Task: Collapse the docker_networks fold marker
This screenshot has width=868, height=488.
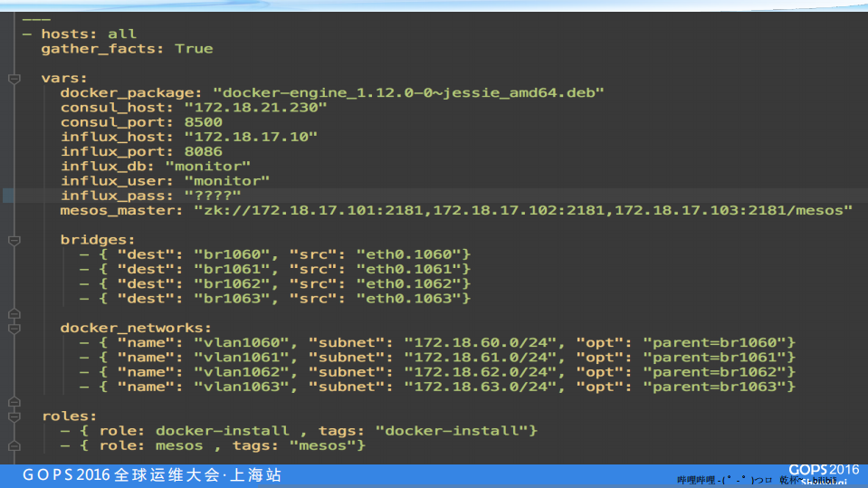Action: coord(14,328)
